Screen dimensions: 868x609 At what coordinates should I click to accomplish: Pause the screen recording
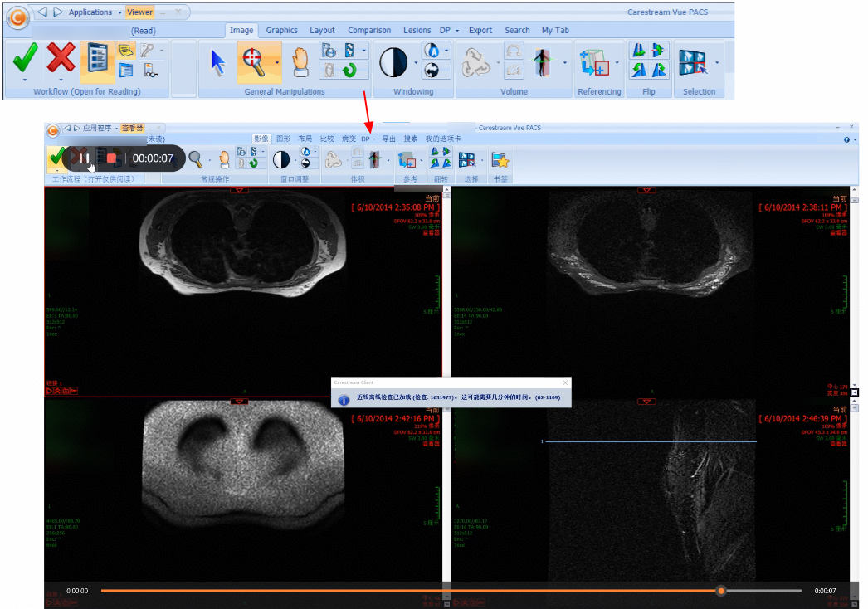[x=84, y=158]
